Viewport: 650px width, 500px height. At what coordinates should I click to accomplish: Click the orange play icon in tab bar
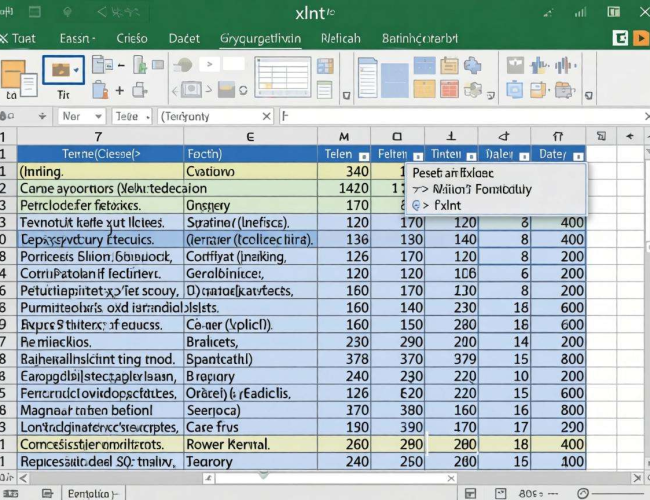pos(640,38)
